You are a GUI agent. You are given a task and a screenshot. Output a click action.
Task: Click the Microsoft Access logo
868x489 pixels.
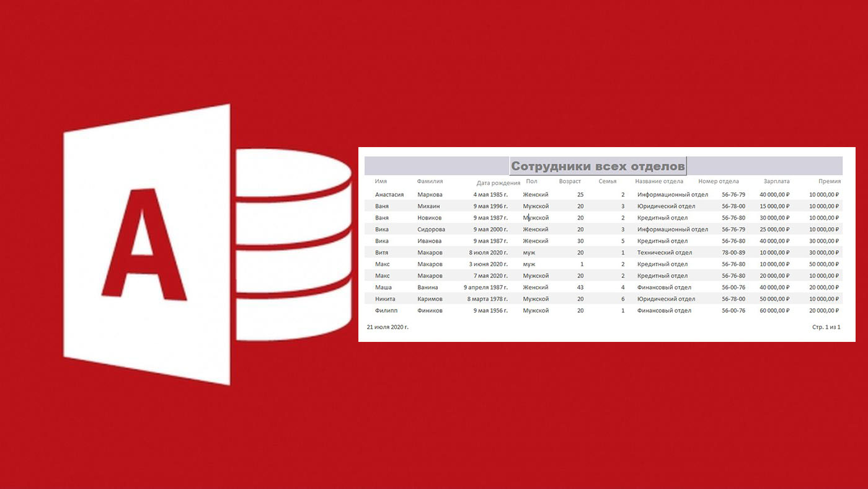click(x=206, y=244)
